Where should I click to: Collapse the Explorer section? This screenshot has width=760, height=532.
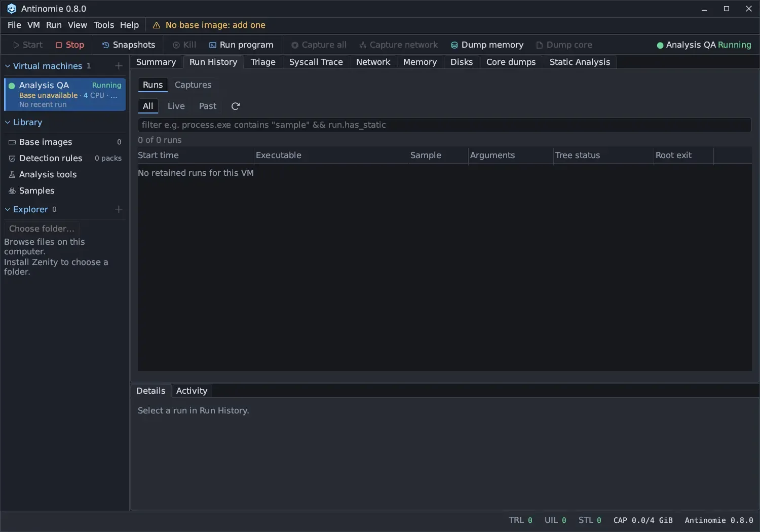click(x=8, y=209)
